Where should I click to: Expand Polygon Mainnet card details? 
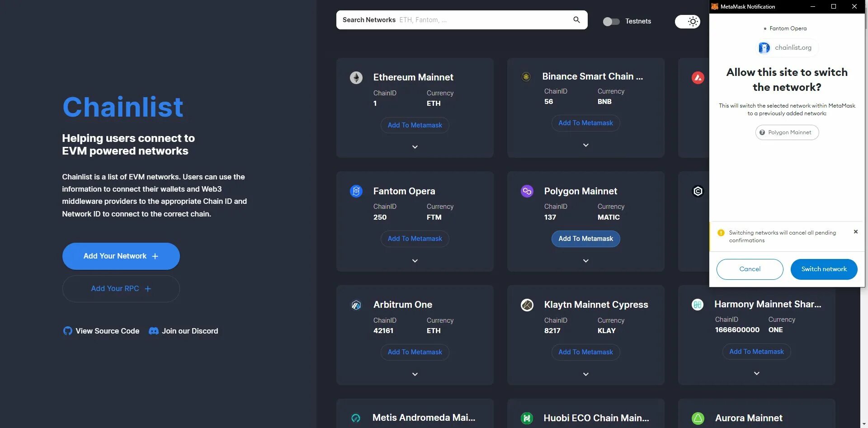[x=586, y=261]
